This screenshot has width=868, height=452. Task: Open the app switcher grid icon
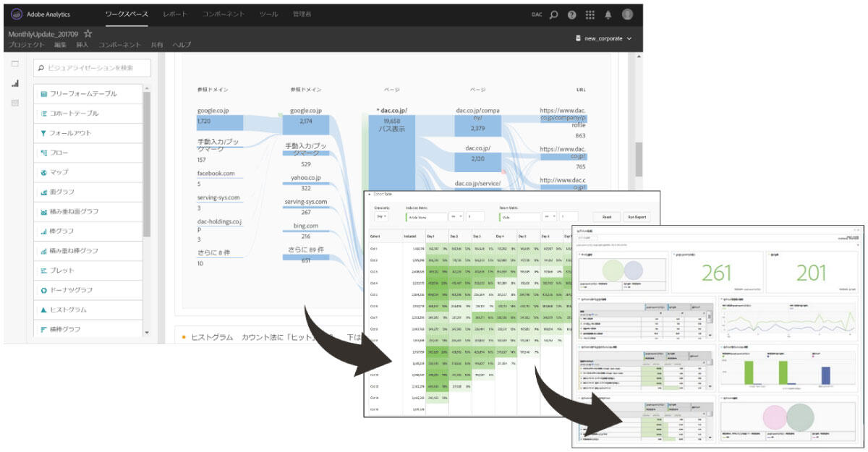pyautogui.click(x=590, y=14)
